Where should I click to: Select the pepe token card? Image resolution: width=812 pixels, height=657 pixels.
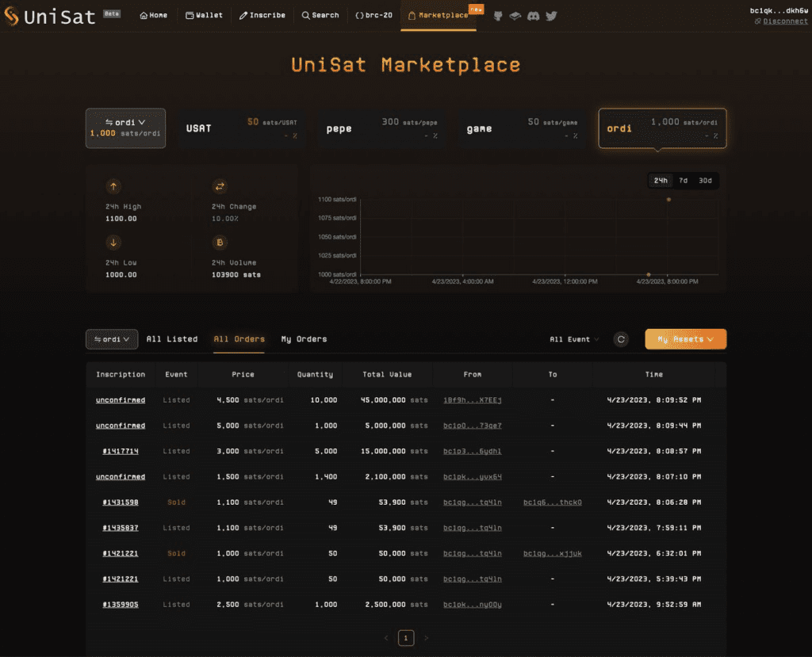coord(381,128)
